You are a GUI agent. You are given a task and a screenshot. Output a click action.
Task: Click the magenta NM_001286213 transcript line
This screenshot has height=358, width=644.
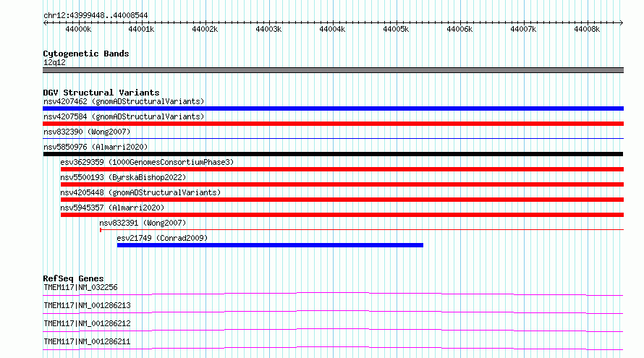coord(333,312)
